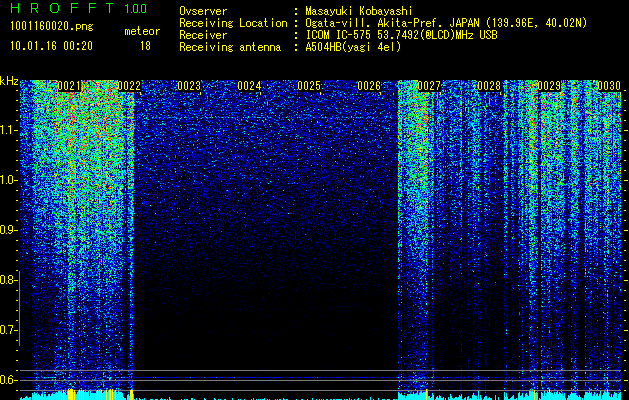
Task: Select the ICOM IC-575 receiver text
Action: (x=401, y=35)
